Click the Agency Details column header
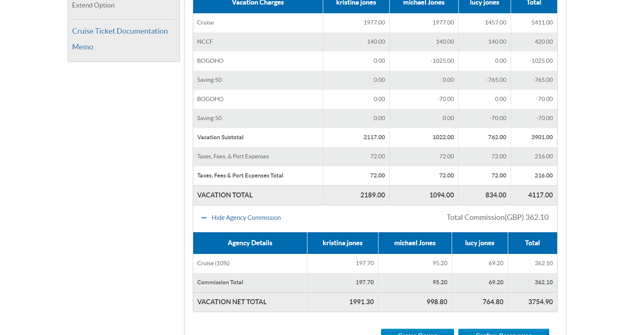644x335 pixels. 250,243
